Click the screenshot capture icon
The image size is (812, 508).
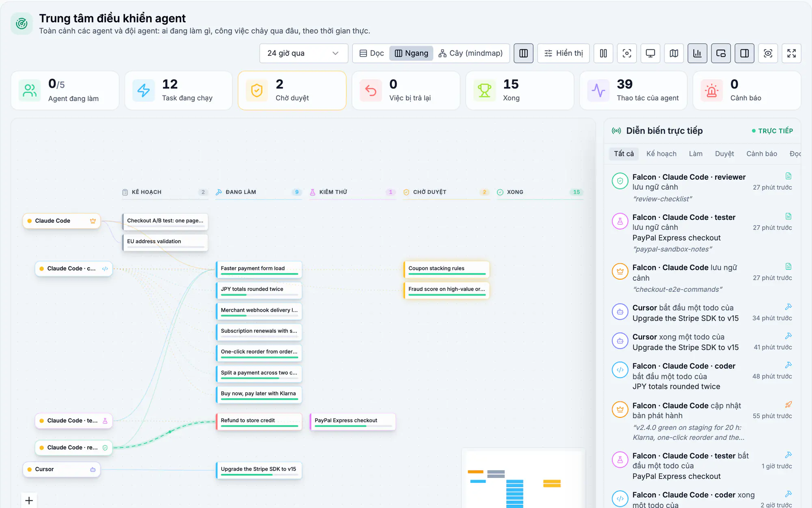tap(768, 53)
